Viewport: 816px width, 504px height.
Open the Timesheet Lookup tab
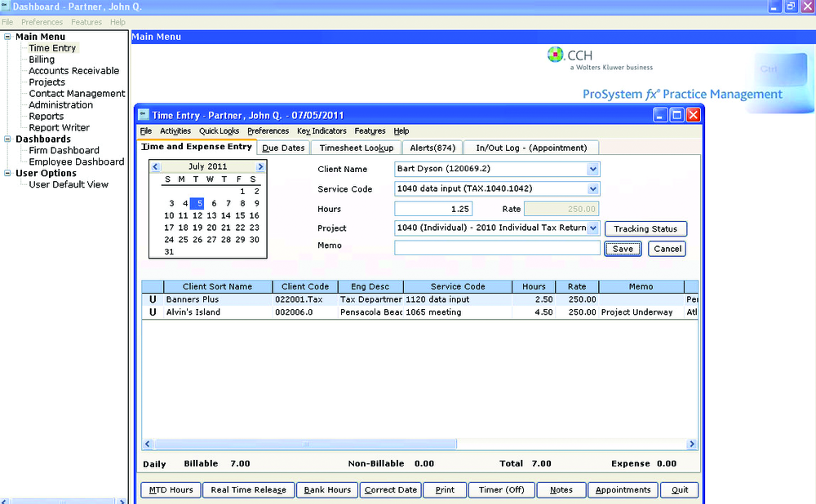tap(357, 148)
